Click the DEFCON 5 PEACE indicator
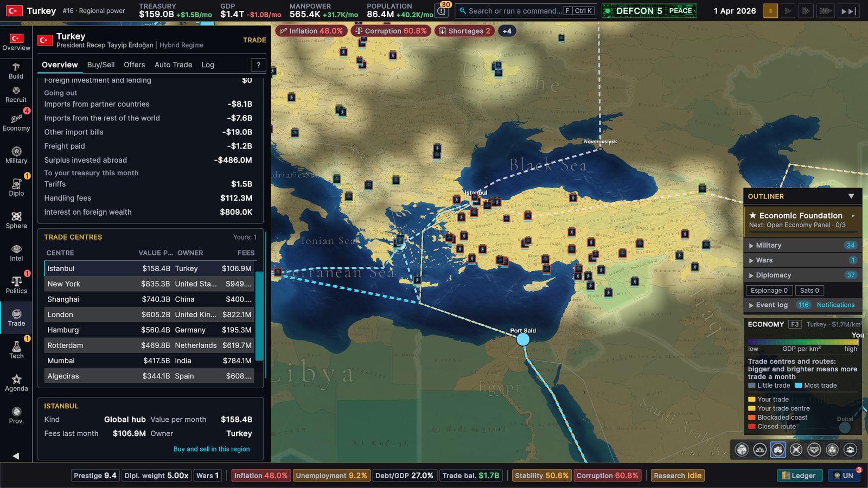Image resolution: width=868 pixels, height=488 pixels. pos(649,11)
